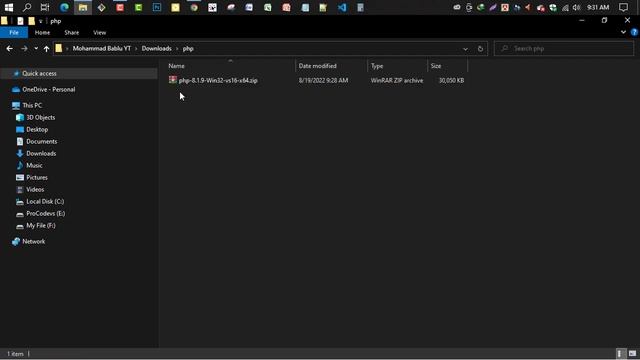Click Properties icon in quick access toolbar
640x360 pixels.
(x=20, y=21)
